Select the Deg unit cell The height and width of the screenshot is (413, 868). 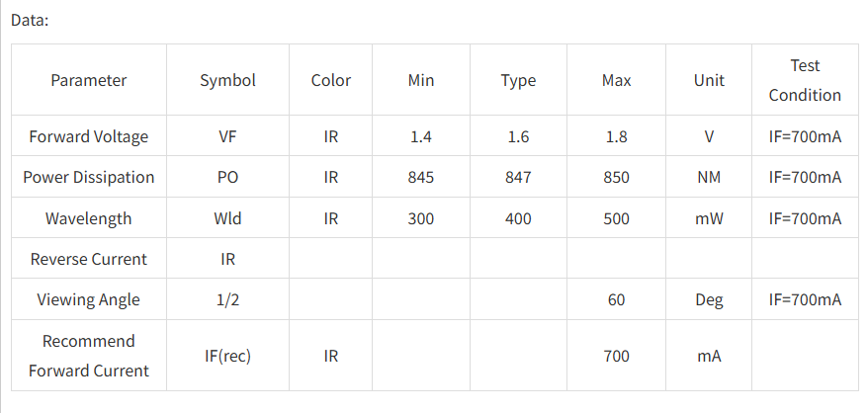(709, 299)
